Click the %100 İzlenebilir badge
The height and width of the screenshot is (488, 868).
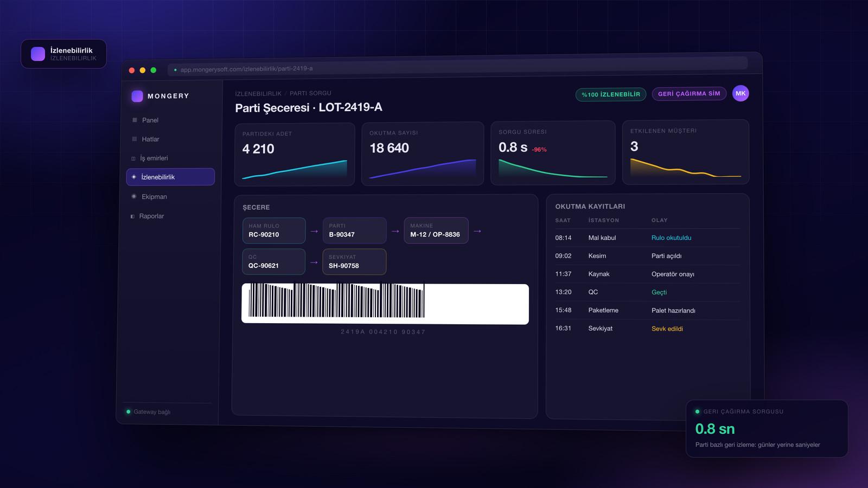click(611, 94)
